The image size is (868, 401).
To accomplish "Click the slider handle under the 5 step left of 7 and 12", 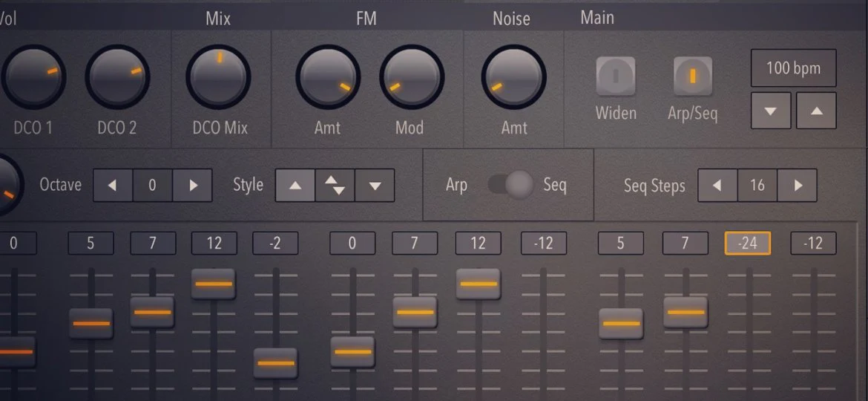I will 91,324.
